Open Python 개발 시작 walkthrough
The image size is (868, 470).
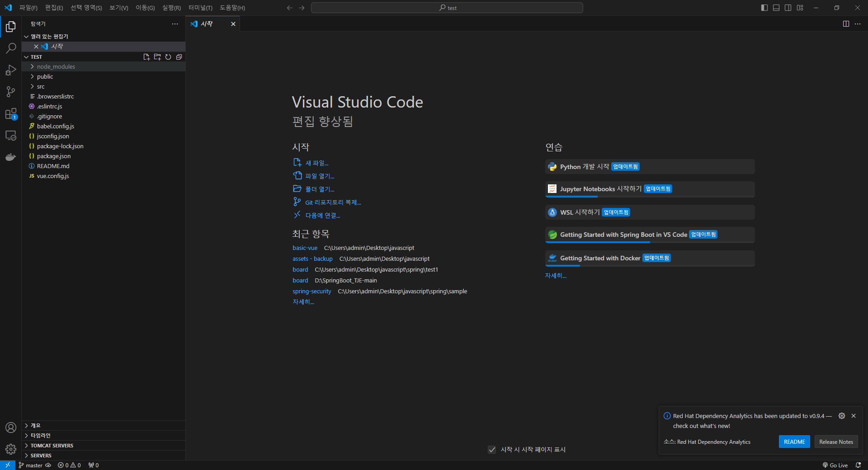650,167
